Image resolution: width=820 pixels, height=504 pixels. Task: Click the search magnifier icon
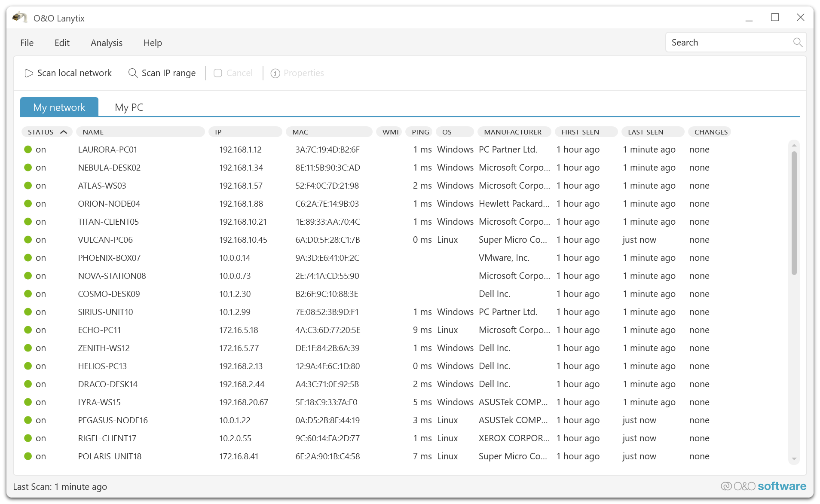coord(797,43)
